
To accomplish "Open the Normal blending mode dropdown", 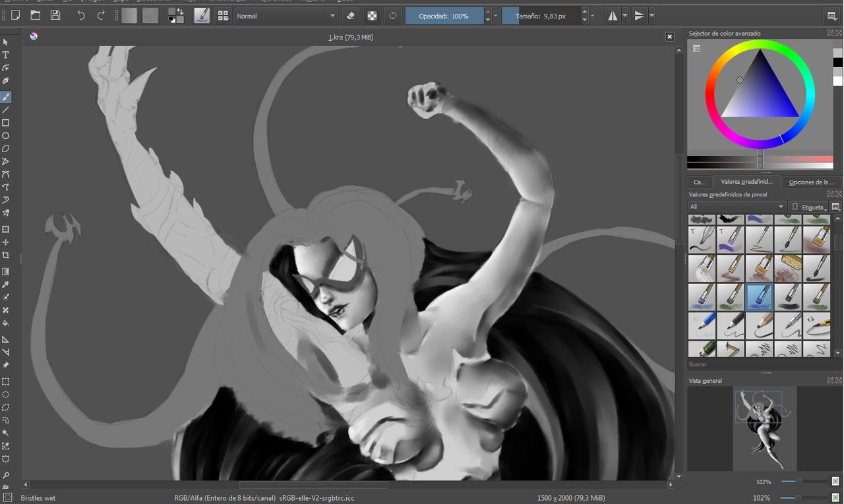I will pyautogui.click(x=287, y=16).
